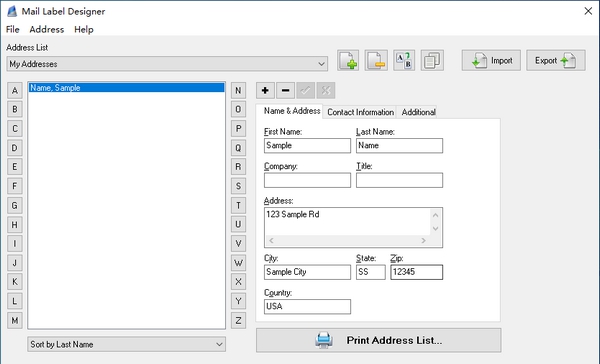The width and height of the screenshot is (600, 364).
Task: Click the Export button
Action: [x=556, y=60]
